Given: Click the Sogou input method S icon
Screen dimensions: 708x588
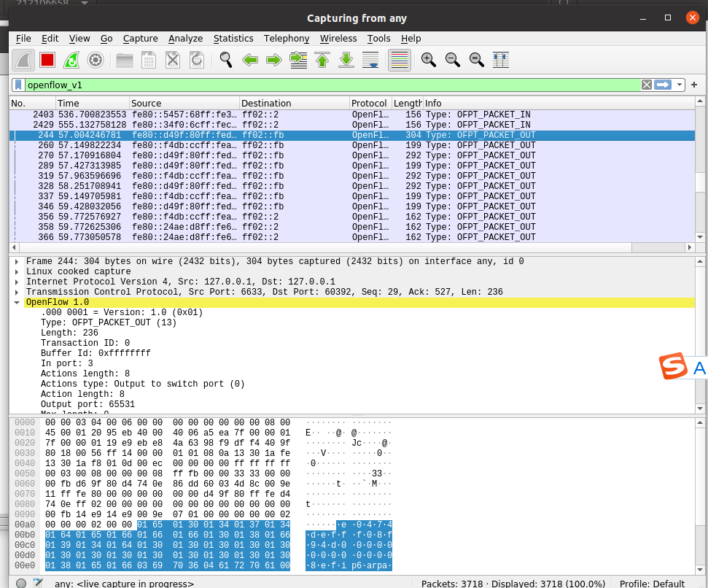Looking at the screenshot, I should pos(673,365).
